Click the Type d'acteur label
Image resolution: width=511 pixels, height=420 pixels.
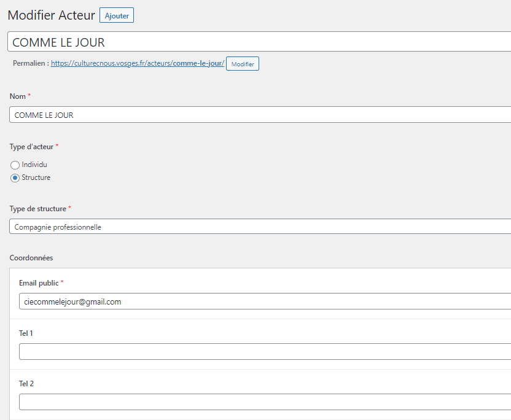tap(31, 147)
